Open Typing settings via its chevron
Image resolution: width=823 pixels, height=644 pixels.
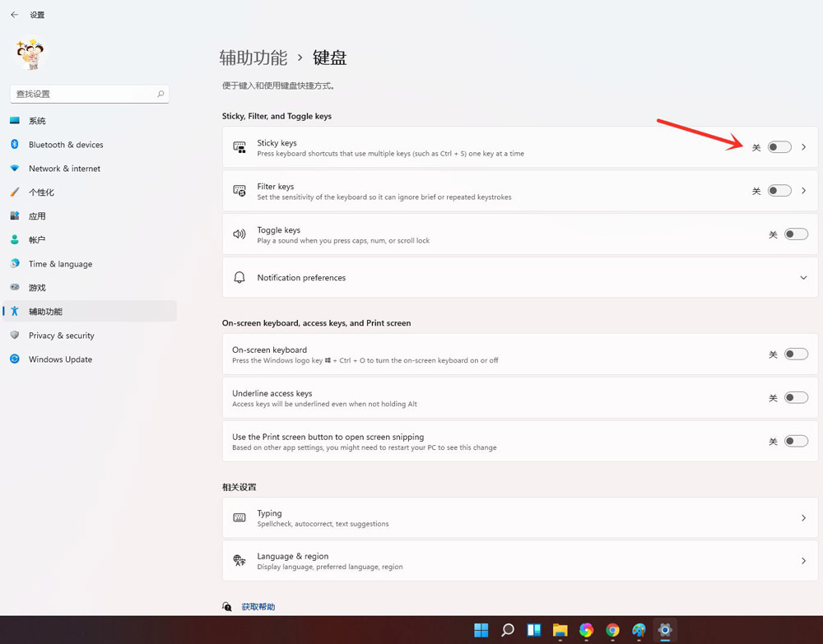[804, 517]
